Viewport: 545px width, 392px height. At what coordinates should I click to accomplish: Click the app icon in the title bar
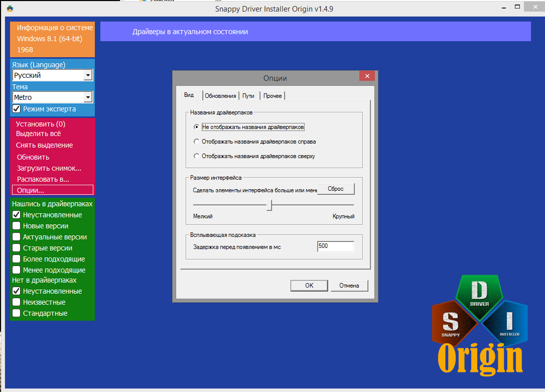[x=10, y=9]
